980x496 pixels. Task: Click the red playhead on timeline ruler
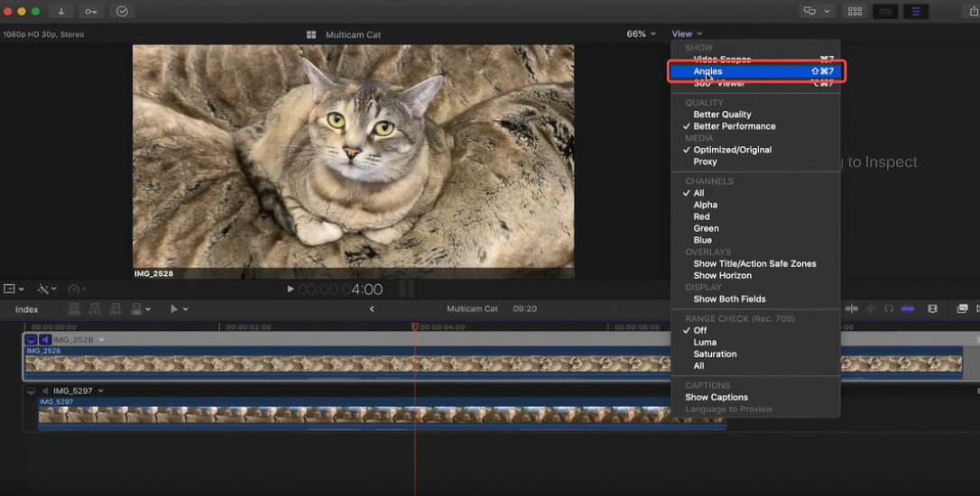pyautogui.click(x=415, y=326)
